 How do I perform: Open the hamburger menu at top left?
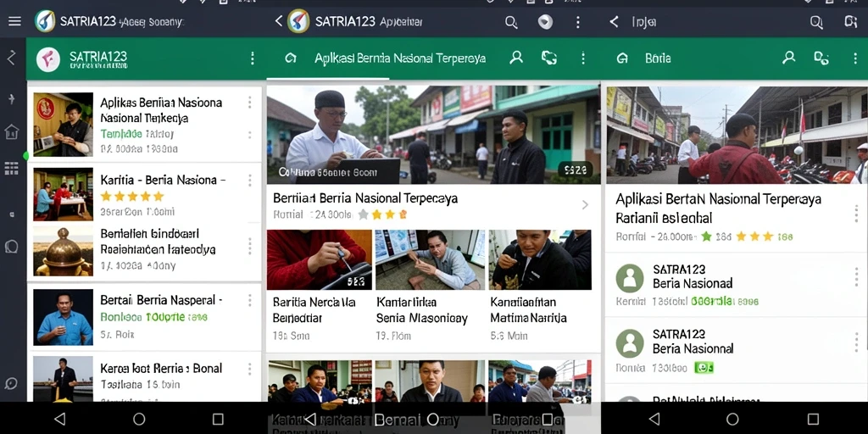[14, 21]
